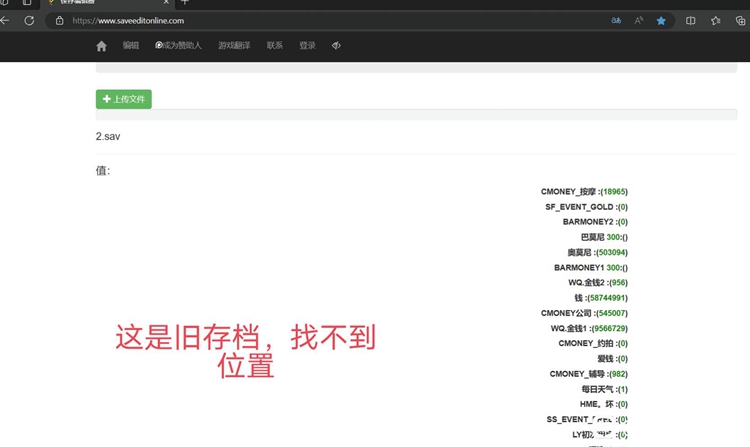
Task: Go to the 游戏翻译 page
Action: click(x=234, y=46)
